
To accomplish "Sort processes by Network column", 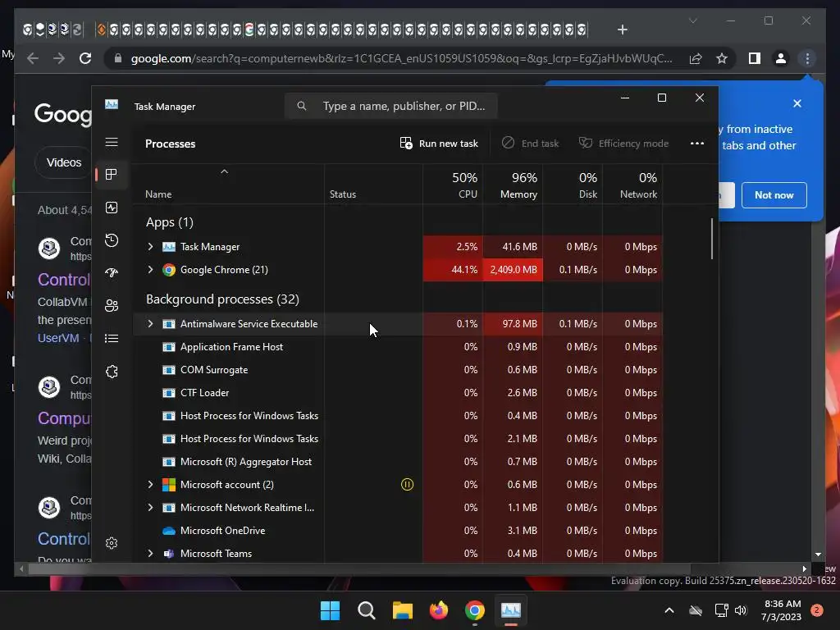I will pos(633,185).
